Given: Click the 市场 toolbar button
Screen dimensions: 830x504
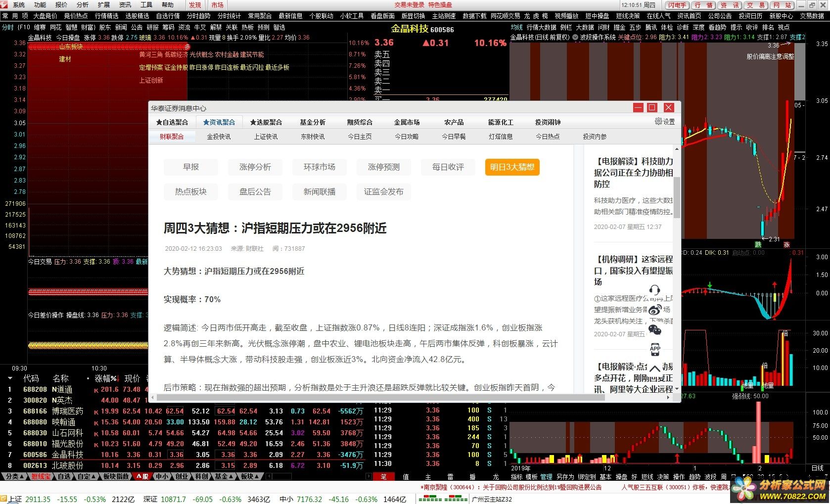Looking at the screenshot, I should point(217,5).
